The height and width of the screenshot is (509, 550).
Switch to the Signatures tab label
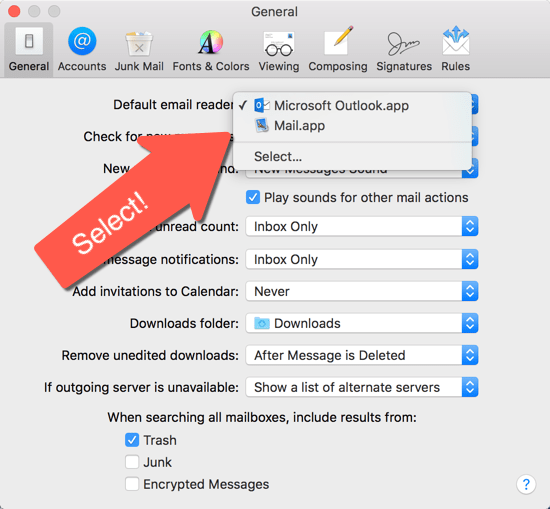(x=404, y=66)
